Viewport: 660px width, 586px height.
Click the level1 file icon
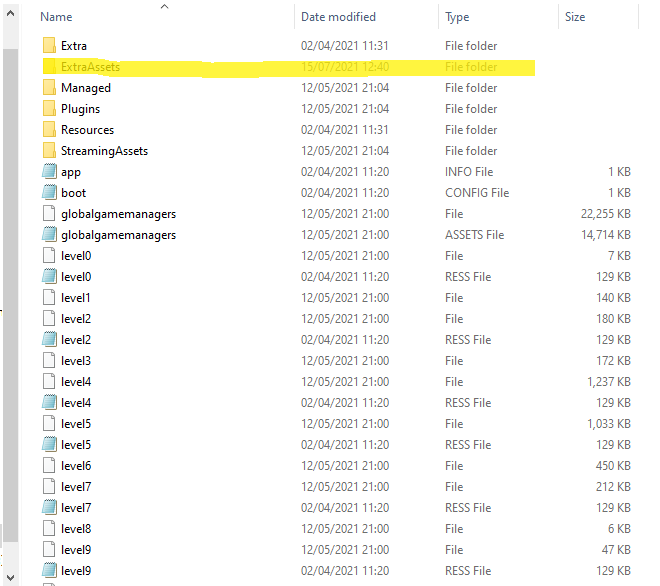coord(50,298)
